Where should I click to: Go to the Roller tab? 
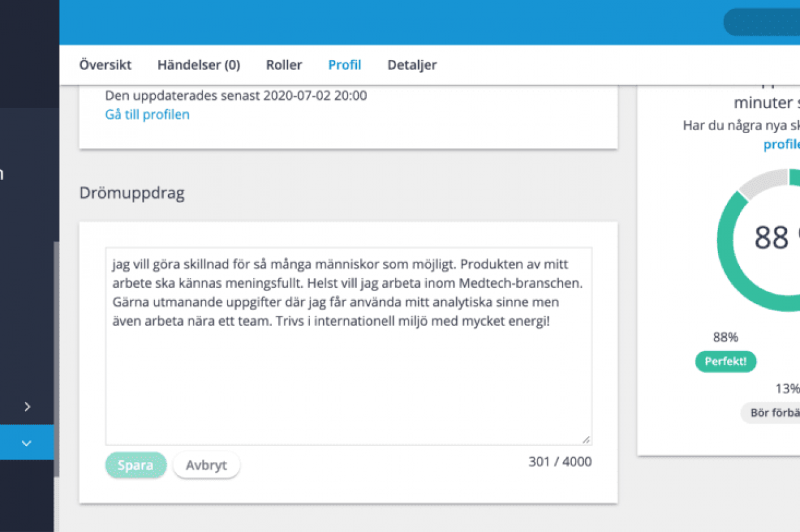pos(284,65)
